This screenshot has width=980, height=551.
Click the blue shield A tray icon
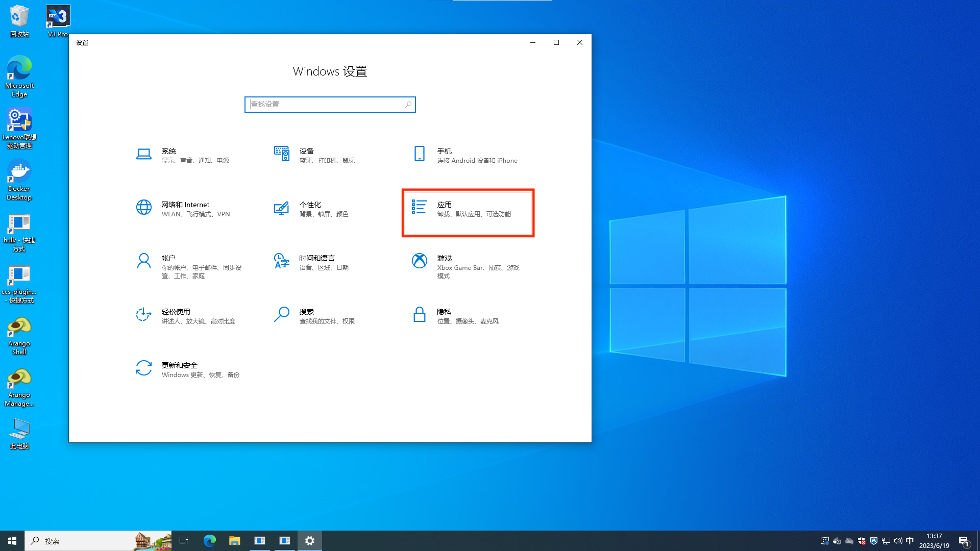coord(874,541)
